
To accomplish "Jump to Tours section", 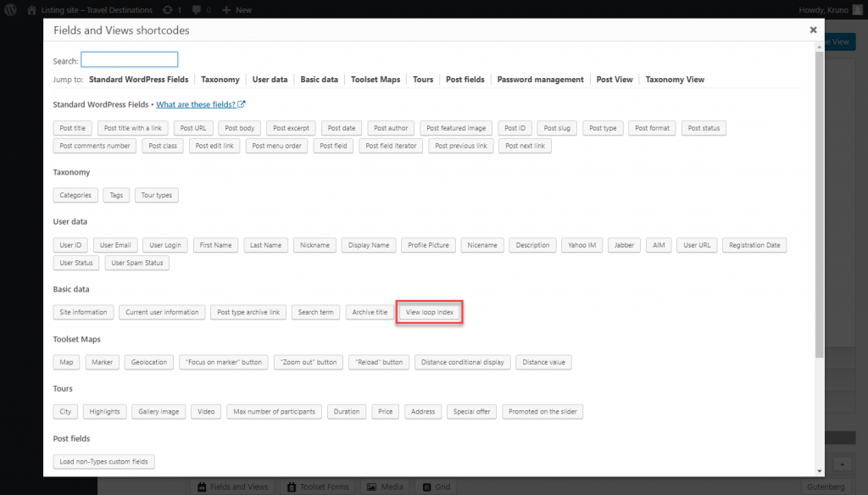I will [423, 79].
